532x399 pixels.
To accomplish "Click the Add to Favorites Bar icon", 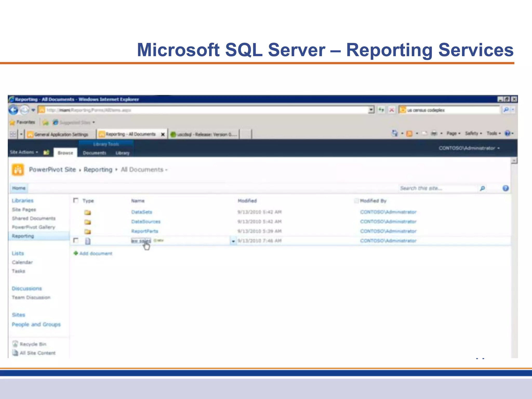I will coord(46,122).
